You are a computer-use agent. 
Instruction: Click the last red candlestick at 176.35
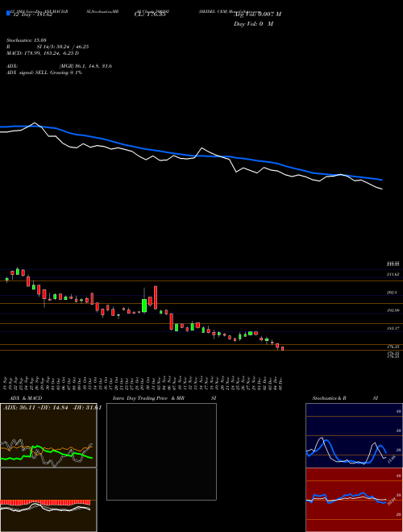[282, 348]
